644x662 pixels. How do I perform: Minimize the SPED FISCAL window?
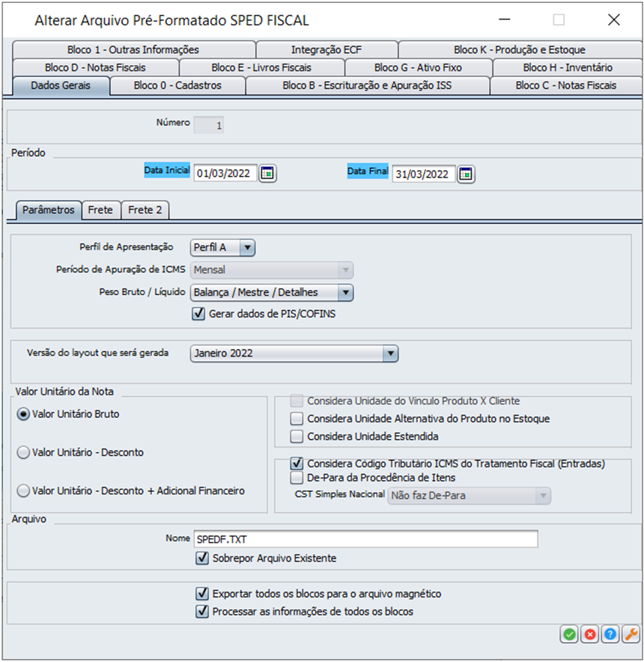[505, 19]
